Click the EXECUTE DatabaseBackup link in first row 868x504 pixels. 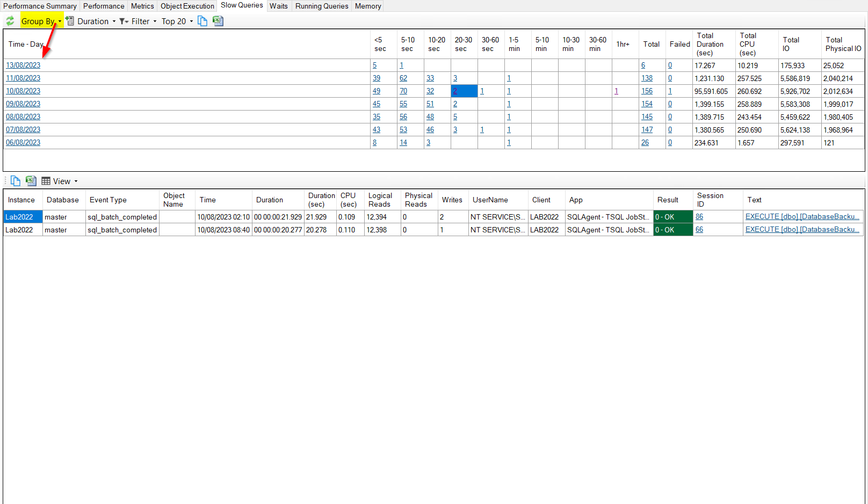(x=802, y=217)
